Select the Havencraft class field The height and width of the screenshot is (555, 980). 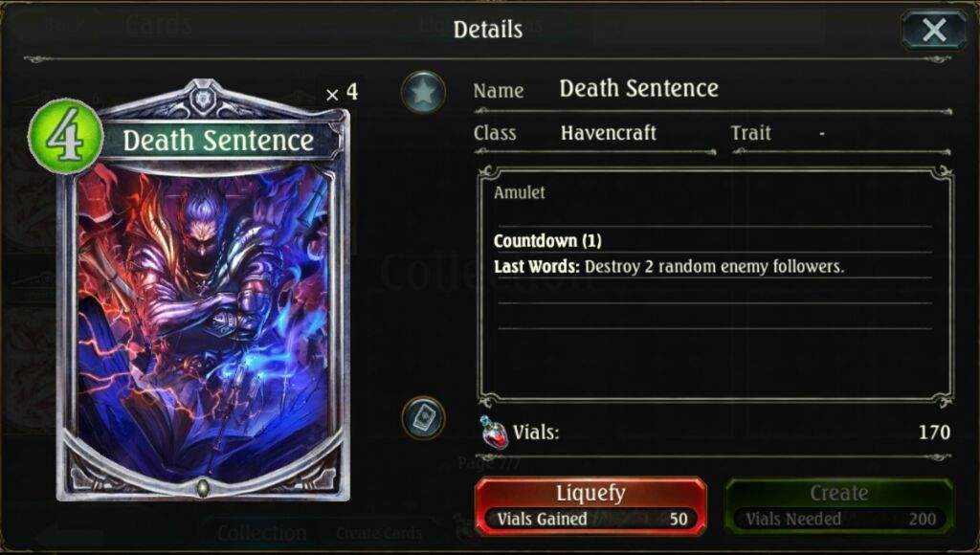pos(609,133)
